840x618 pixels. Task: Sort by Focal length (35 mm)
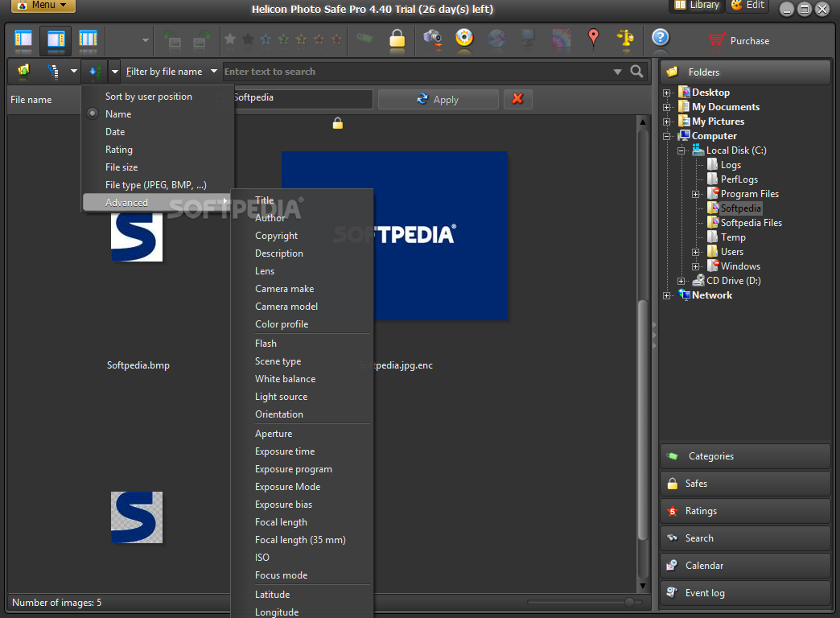tap(302, 540)
